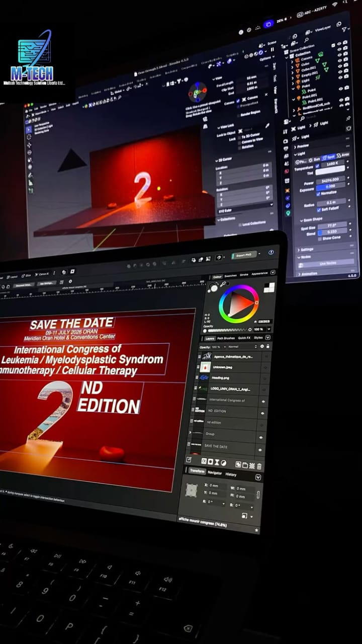Click the Edit All Layers icon
This screenshot has width=362, height=644.
pyautogui.click(x=189, y=460)
